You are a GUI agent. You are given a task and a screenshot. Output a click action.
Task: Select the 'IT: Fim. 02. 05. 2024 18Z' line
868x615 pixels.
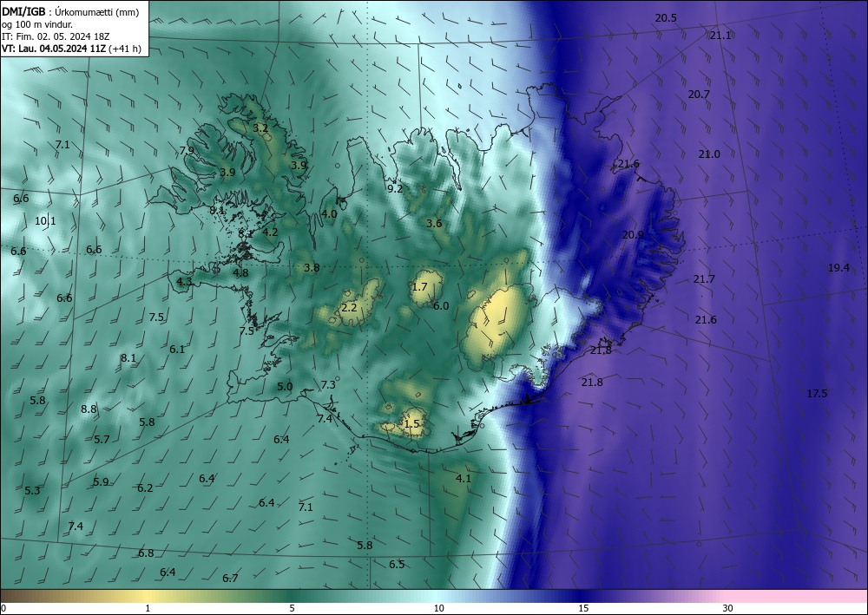click(56, 36)
